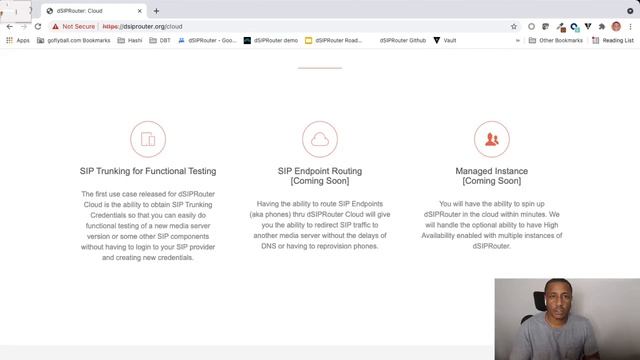Viewport: 640px width, 360px height.
Task: Click the circle extension icon in toolbar
Action: coord(531,27)
